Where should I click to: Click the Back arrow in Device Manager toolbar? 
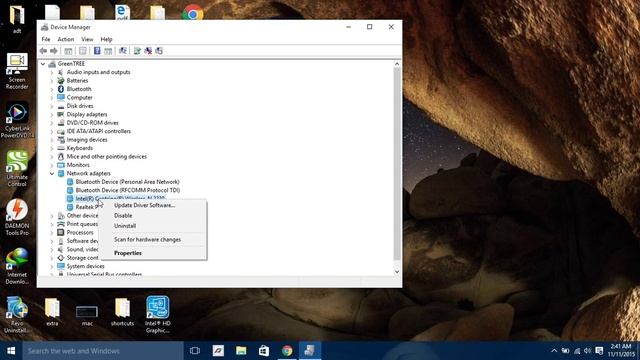point(43,51)
